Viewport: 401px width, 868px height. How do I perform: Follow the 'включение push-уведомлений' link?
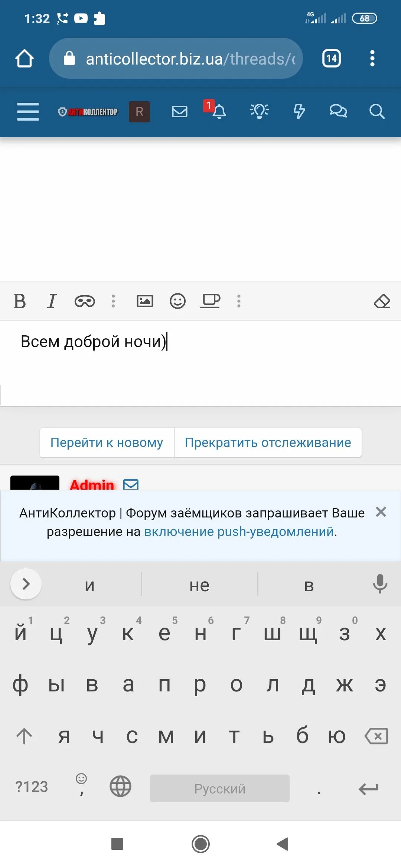click(239, 532)
